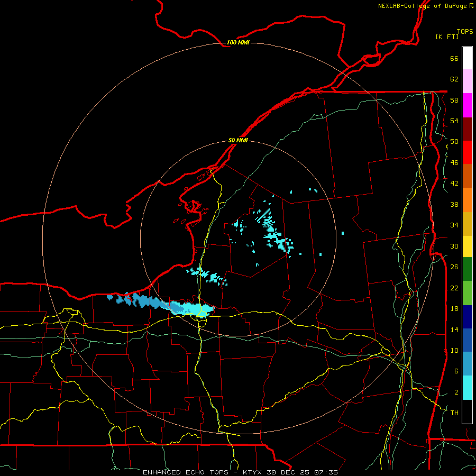
Task: Click the "50 NMI" range ring label
Action: (x=238, y=140)
